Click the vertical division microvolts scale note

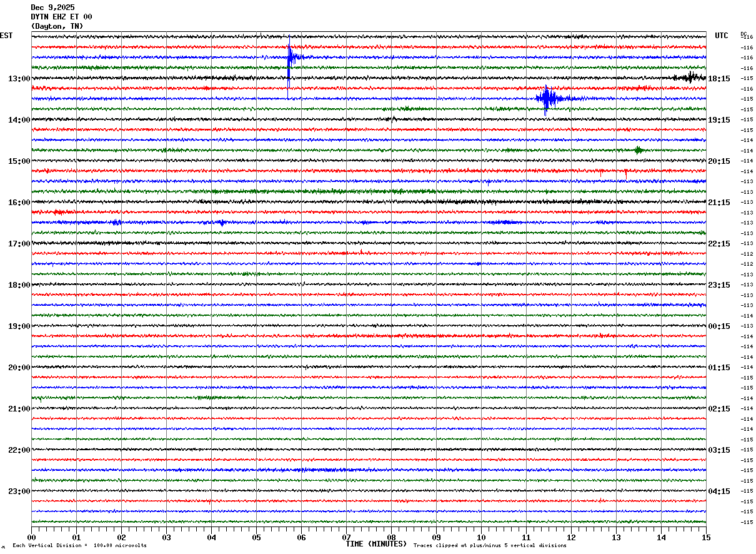point(79,546)
